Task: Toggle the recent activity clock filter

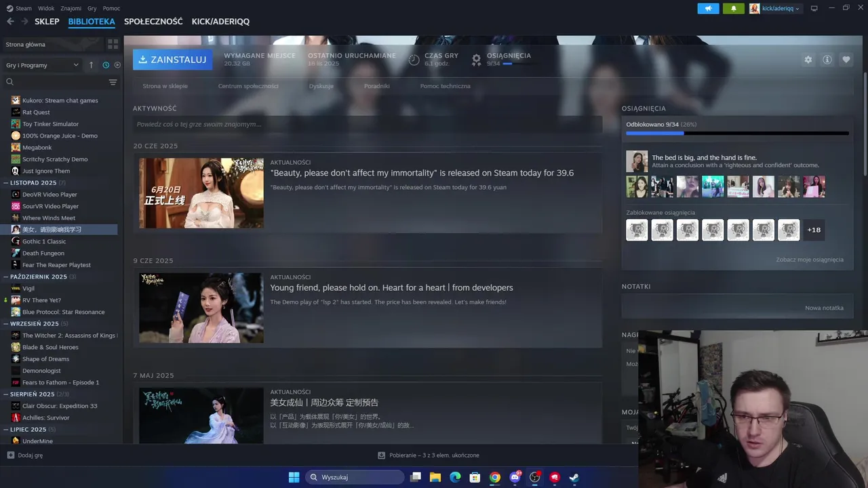Action: [106, 65]
